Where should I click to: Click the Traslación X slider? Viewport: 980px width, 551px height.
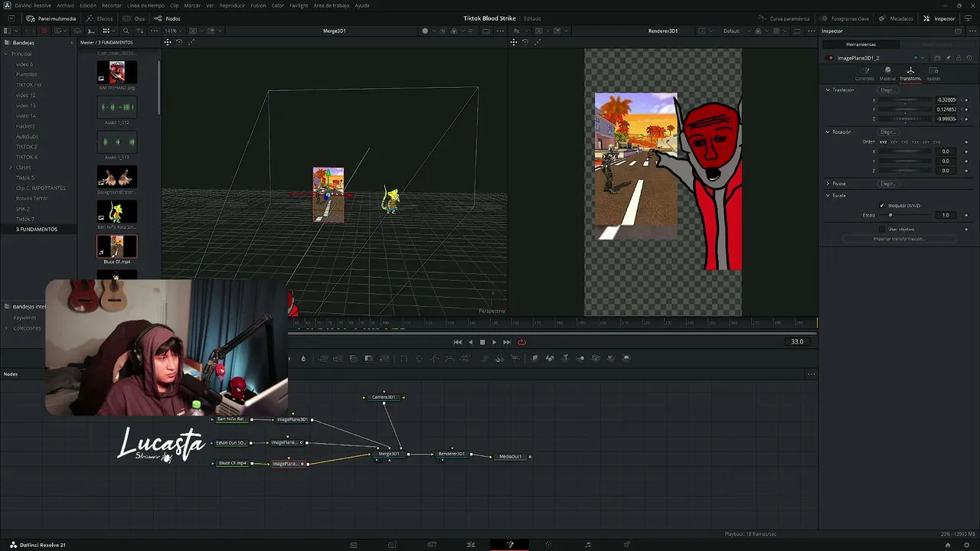(906, 99)
